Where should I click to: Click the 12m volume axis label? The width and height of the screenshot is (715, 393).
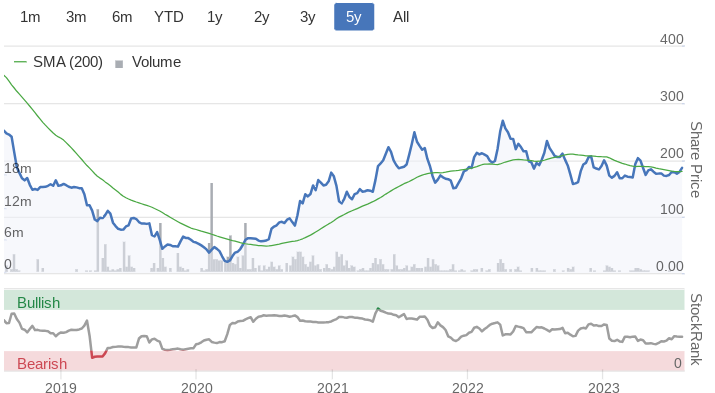pos(18,201)
